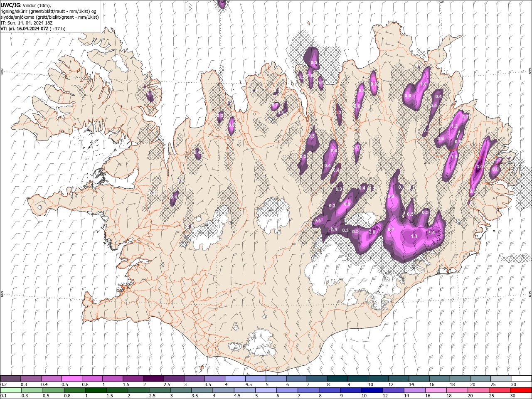Viewport: 532px width, 399px height.
Task: Select lower legend swatch starting at 25
Action: click(x=500, y=390)
